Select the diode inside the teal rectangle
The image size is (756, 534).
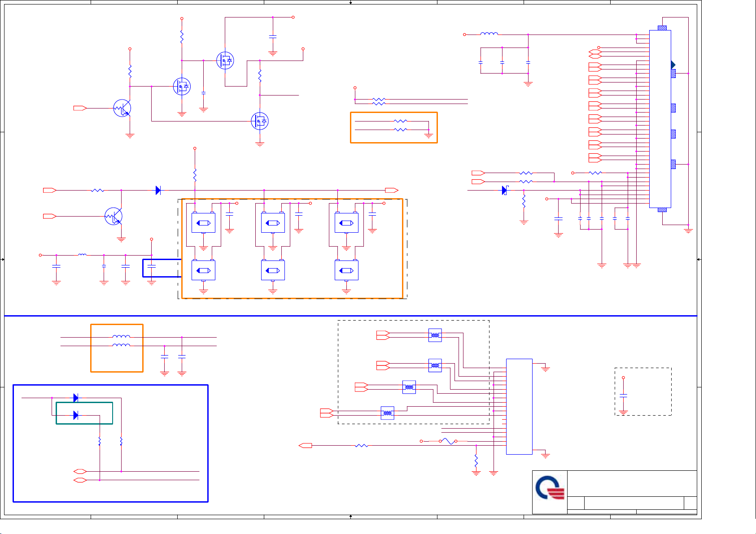75,415
